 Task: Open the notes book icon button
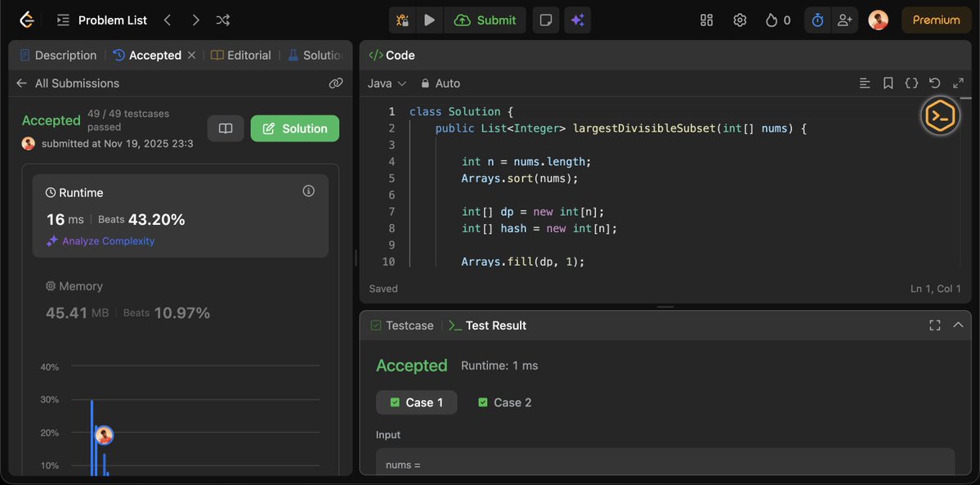(x=226, y=128)
